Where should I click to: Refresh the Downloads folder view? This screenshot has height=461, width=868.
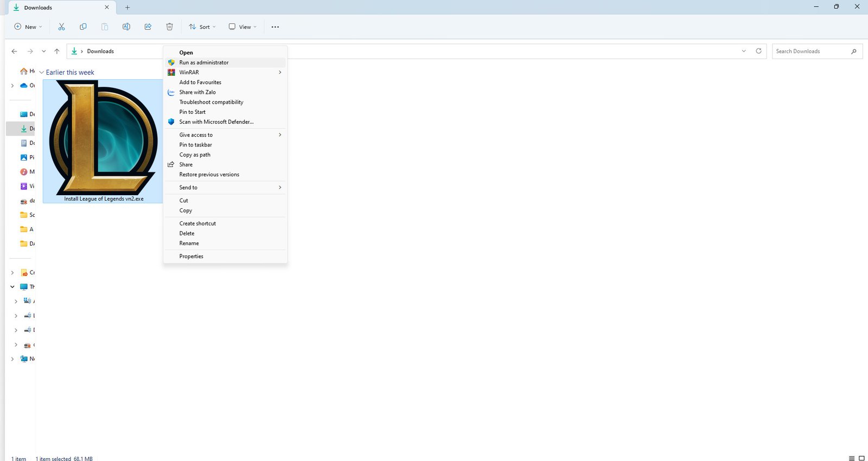pyautogui.click(x=758, y=51)
